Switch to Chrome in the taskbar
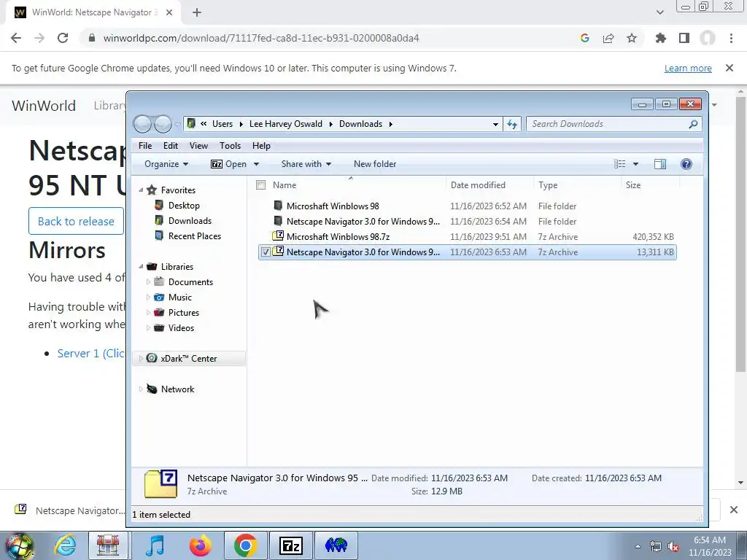 click(x=245, y=545)
